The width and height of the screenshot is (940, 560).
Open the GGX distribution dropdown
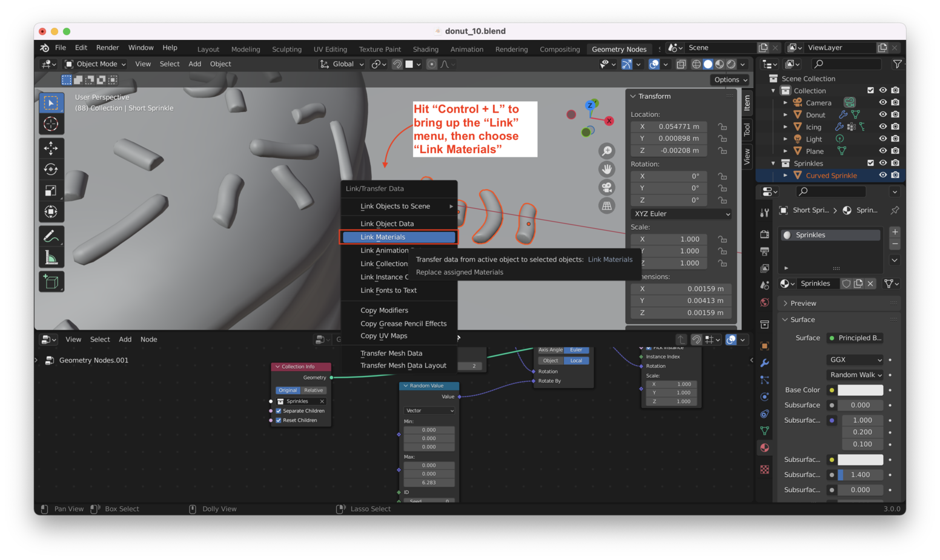[855, 360]
